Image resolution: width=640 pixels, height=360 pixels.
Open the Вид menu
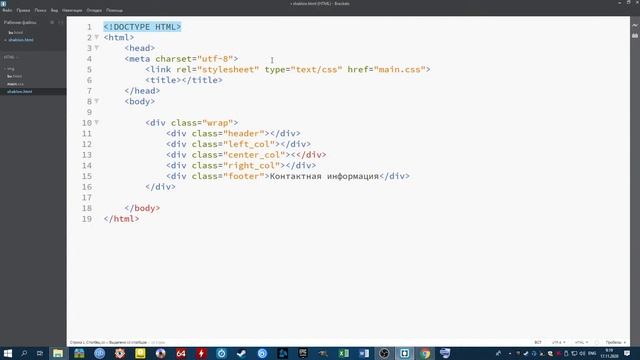[x=54, y=10]
